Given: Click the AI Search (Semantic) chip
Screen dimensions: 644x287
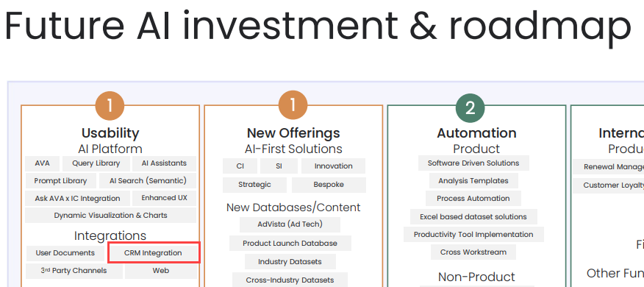Looking at the screenshot, I should pyautogui.click(x=148, y=181).
